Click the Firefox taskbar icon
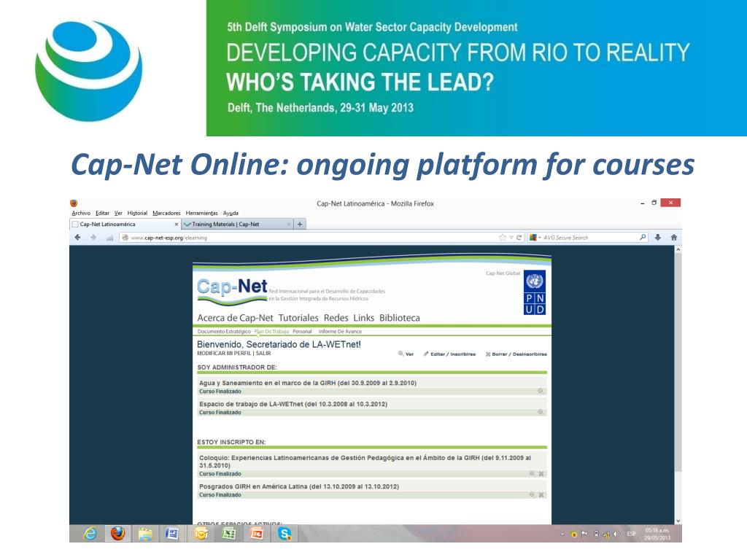 coord(117,533)
